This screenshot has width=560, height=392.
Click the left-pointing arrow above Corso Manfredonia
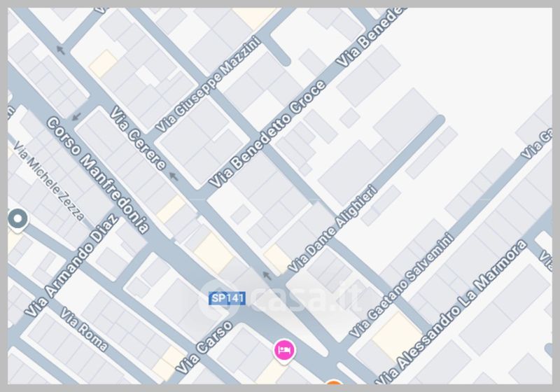click(76, 116)
